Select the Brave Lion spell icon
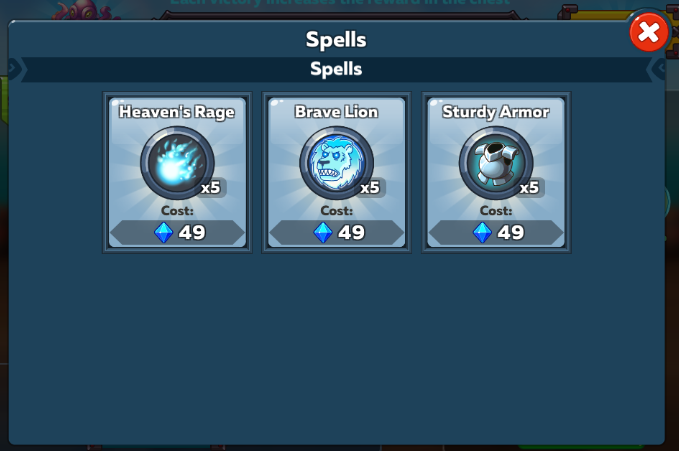The image size is (679, 451). [x=336, y=163]
